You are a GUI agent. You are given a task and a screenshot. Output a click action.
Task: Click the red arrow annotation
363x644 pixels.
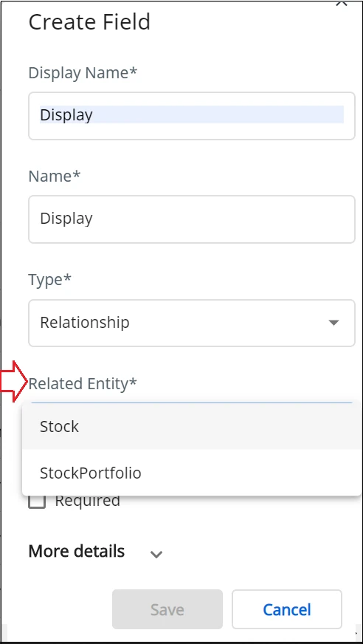coord(14,382)
